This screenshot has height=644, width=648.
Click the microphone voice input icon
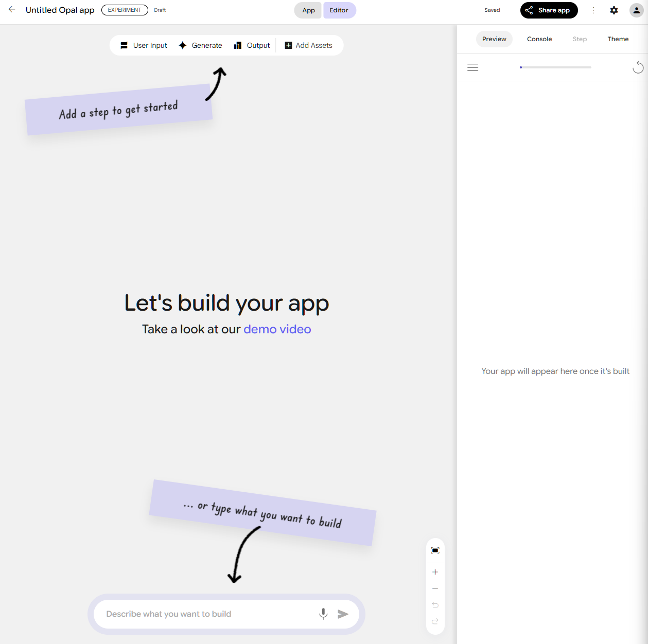[x=323, y=614]
